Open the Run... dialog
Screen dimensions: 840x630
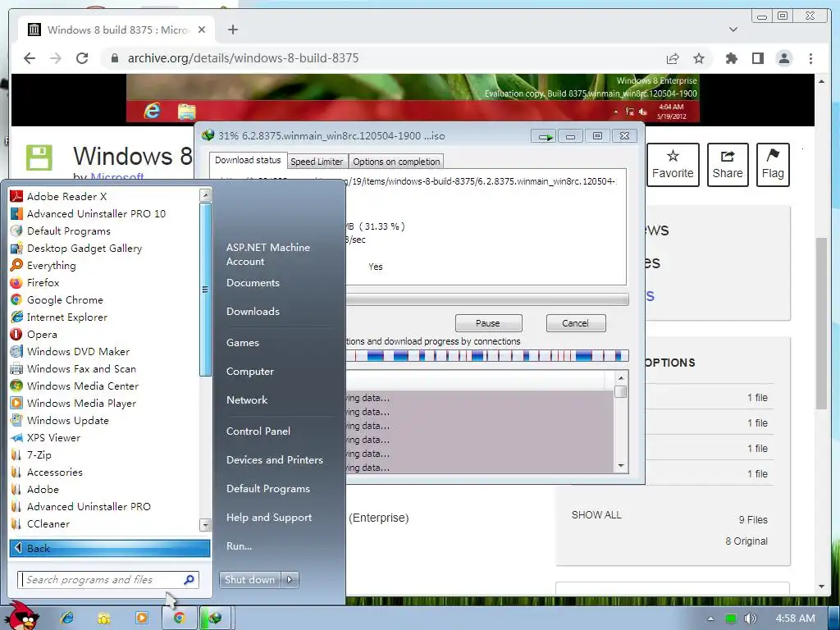(x=239, y=546)
